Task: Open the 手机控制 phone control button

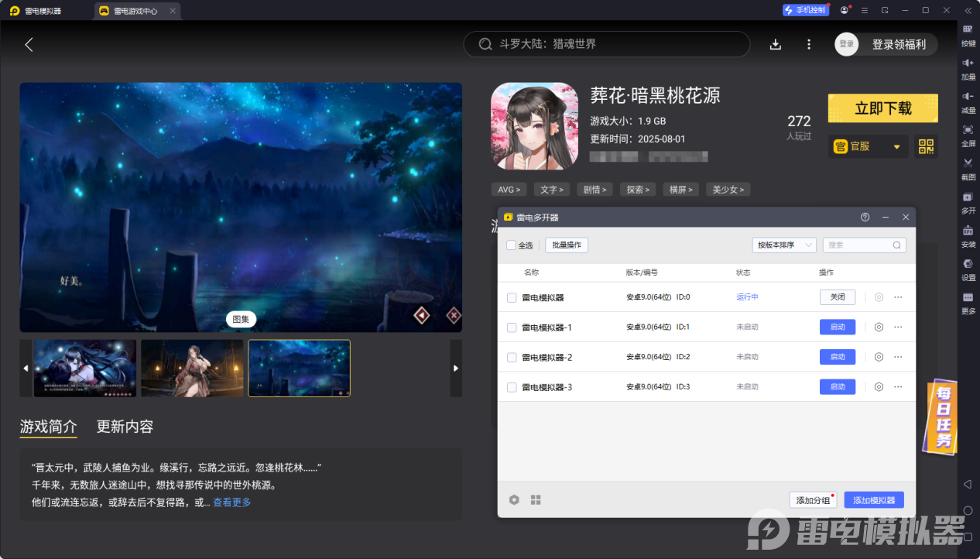Action: [805, 10]
